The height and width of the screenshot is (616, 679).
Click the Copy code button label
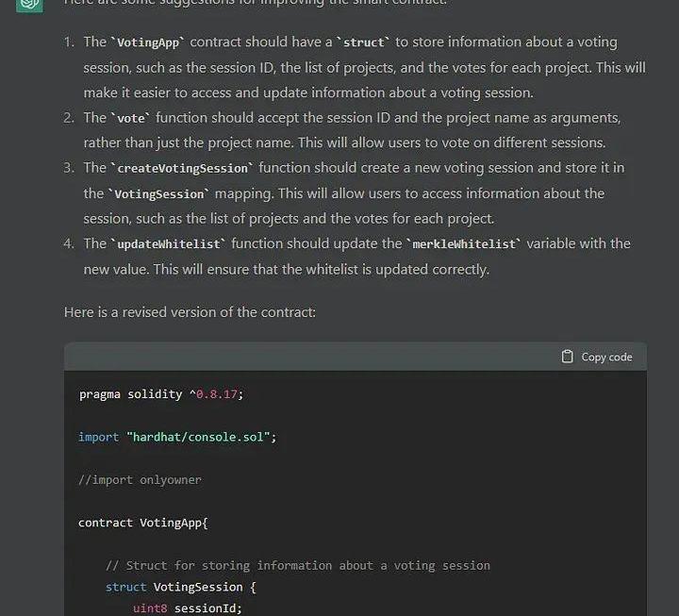pos(606,357)
